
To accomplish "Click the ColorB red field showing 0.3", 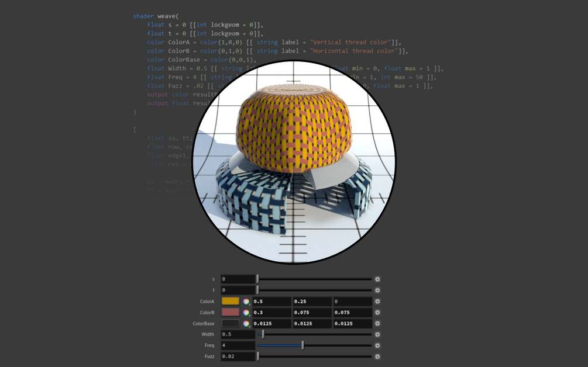I will point(272,312).
